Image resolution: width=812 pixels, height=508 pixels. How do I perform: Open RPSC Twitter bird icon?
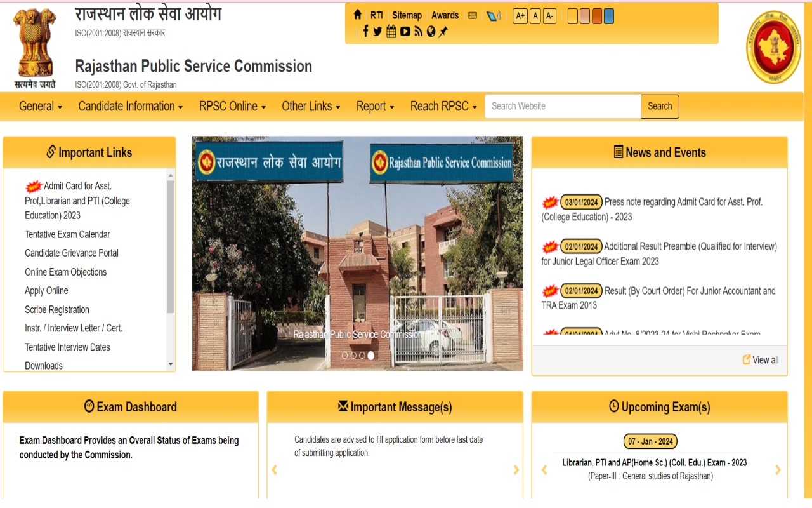(x=377, y=31)
